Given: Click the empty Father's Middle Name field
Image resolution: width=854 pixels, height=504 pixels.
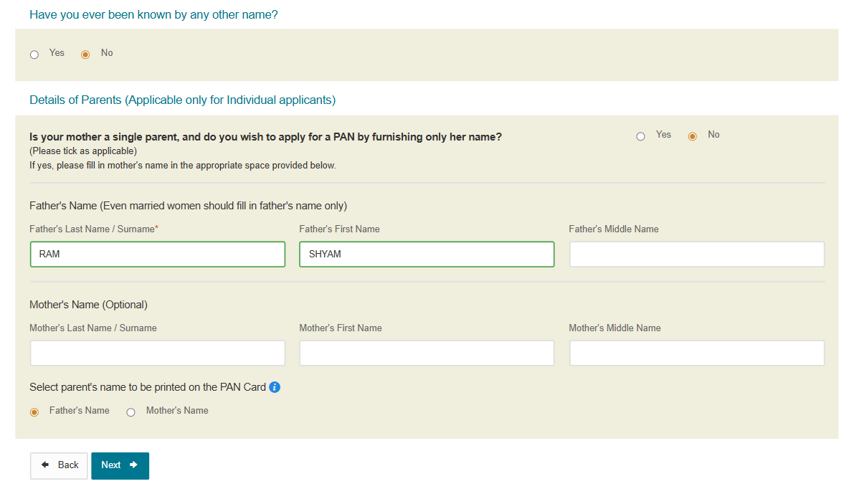Looking at the screenshot, I should [696, 254].
